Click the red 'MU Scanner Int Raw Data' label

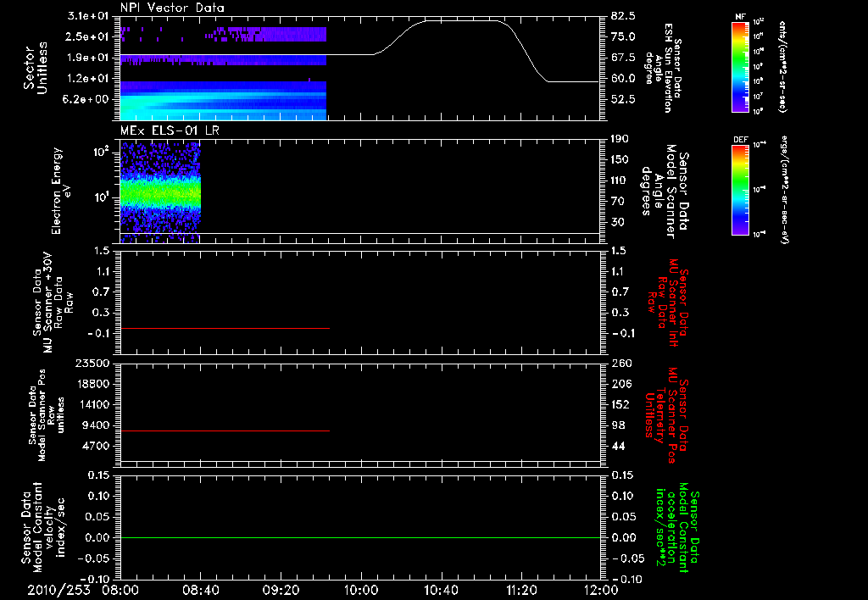tap(667, 303)
